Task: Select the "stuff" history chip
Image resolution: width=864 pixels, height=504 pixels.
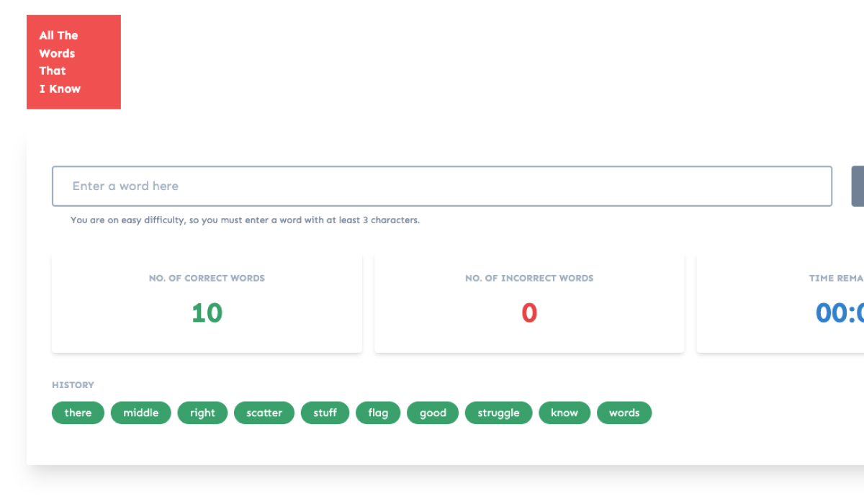Action: point(325,413)
